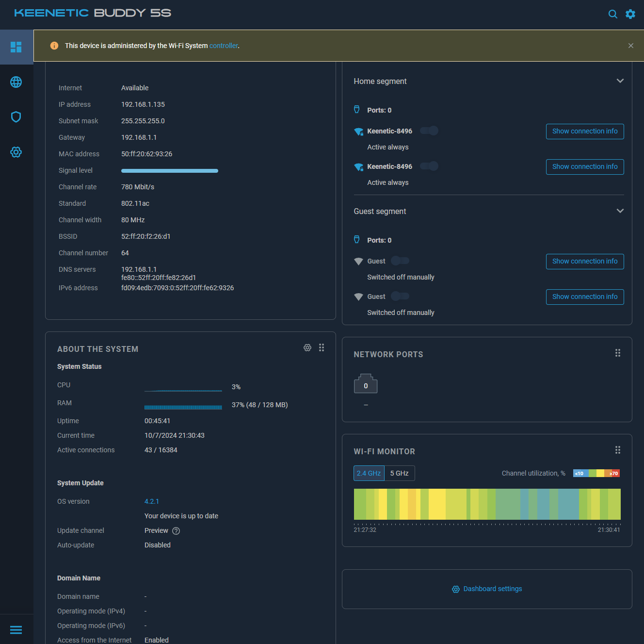Click the search magnifier icon in header
The height and width of the screenshot is (644, 644).
pyautogui.click(x=612, y=14)
